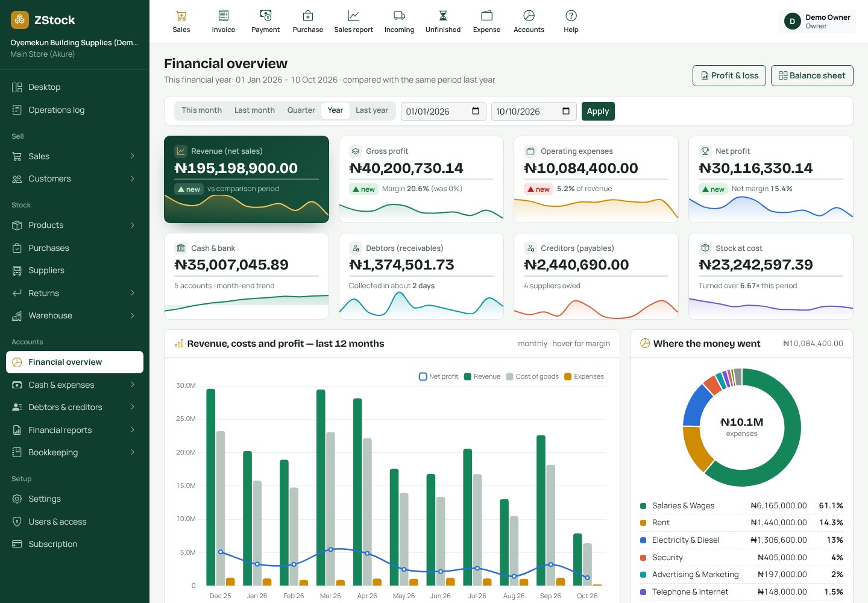868x603 pixels.
Task: Expand the Sales sidebar submenu chevron
Action: click(x=132, y=156)
